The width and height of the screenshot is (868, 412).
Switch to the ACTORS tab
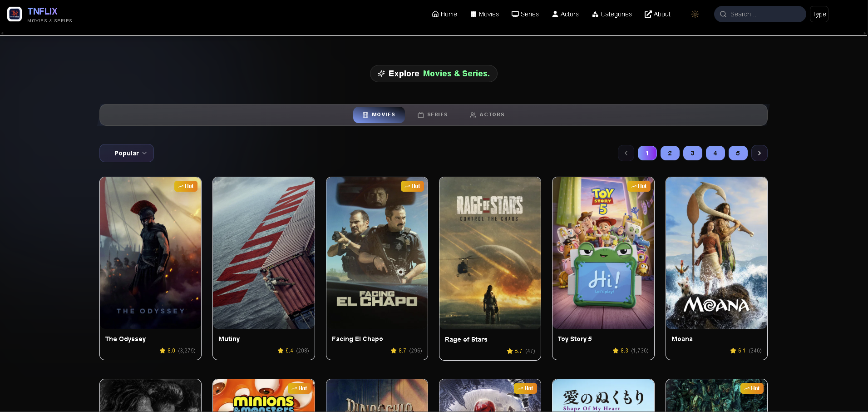[487, 115]
